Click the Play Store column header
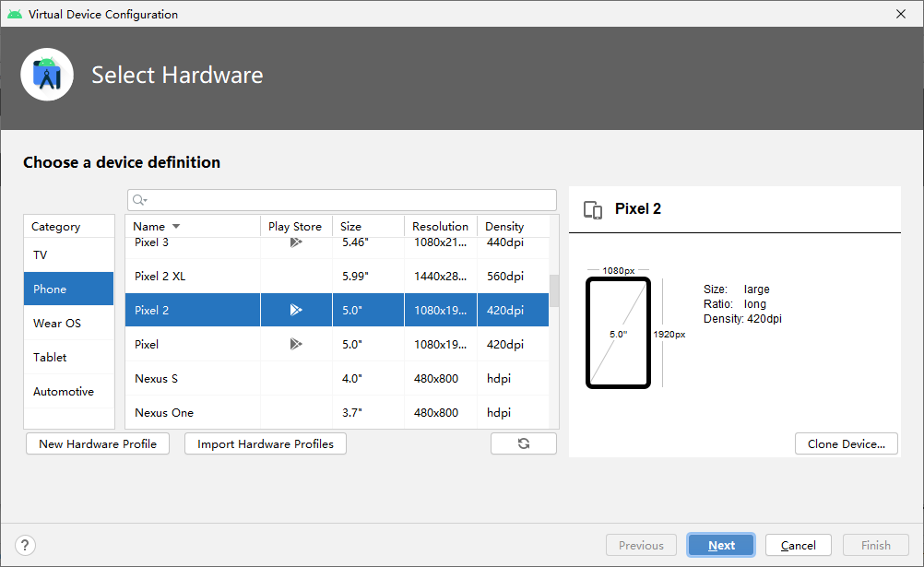Image resolution: width=924 pixels, height=567 pixels. [296, 226]
